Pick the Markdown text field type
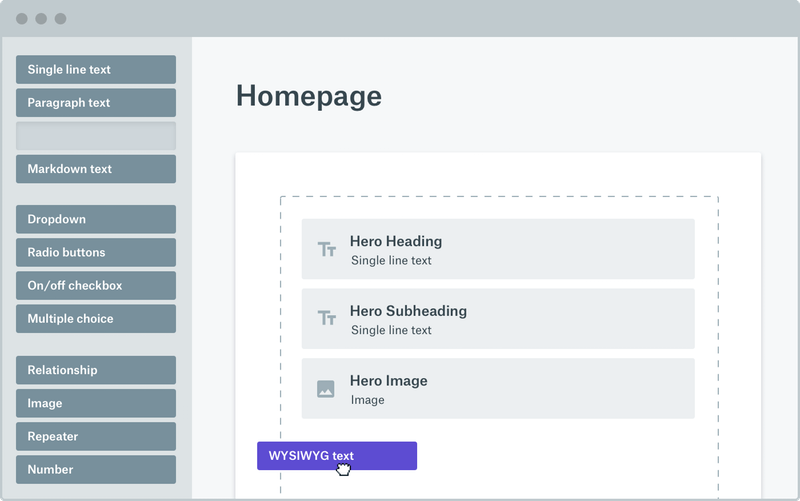The image size is (800, 501). [96, 169]
